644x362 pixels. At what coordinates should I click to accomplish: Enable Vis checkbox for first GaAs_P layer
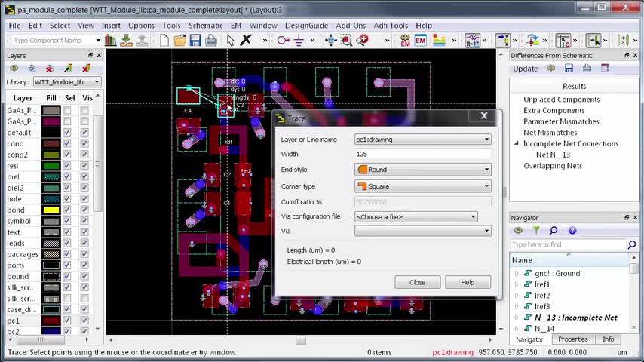84,110
